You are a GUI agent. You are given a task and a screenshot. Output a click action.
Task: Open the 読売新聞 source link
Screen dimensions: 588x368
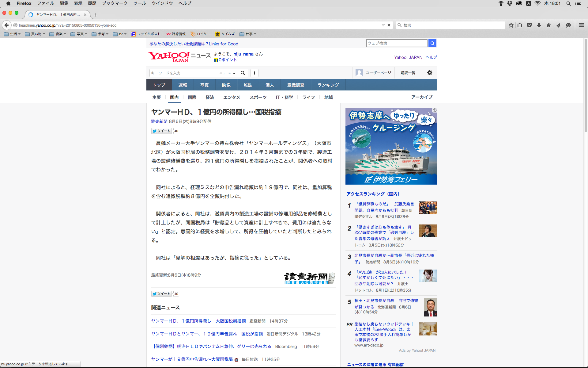tap(159, 121)
